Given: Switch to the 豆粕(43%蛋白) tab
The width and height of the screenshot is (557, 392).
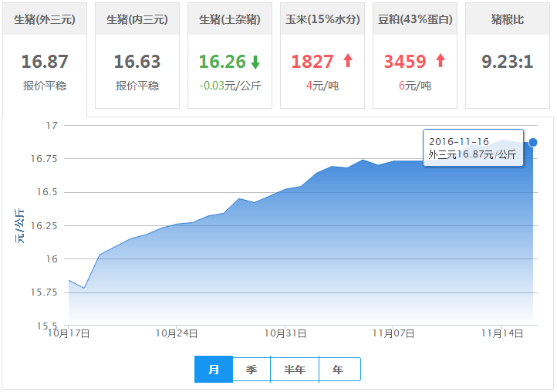Looking at the screenshot, I should coord(415,19).
